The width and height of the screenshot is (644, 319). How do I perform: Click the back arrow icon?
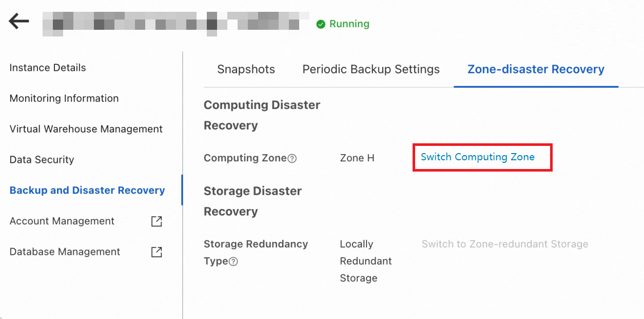(x=19, y=22)
